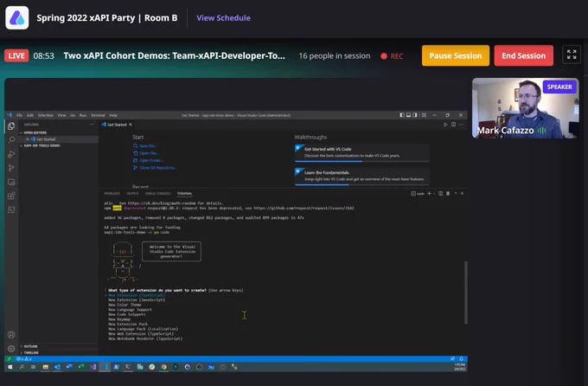Click Open Folder link on Start
The width and height of the screenshot is (588, 386).
coord(148,160)
